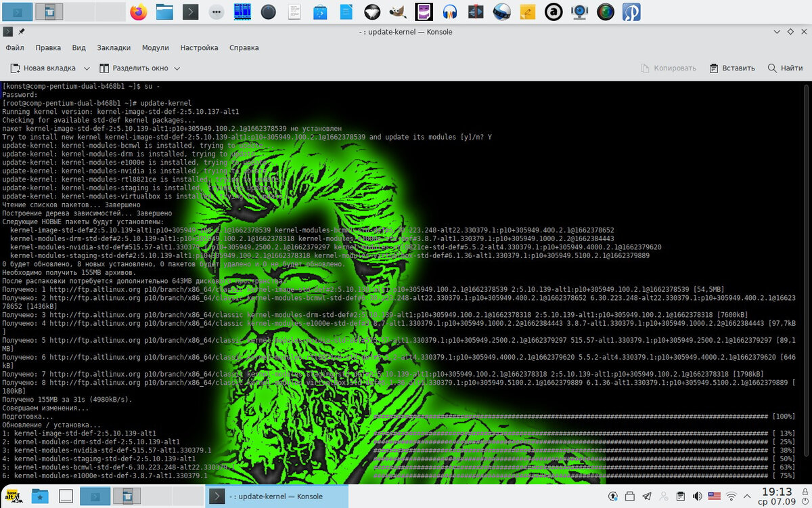This screenshot has height=508, width=812.
Task: Click the removable devices tray icon
Action: 630,496
